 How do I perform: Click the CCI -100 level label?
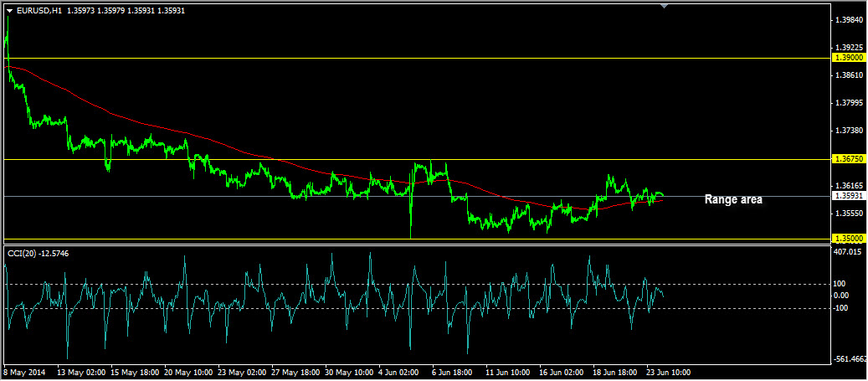click(x=841, y=307)
